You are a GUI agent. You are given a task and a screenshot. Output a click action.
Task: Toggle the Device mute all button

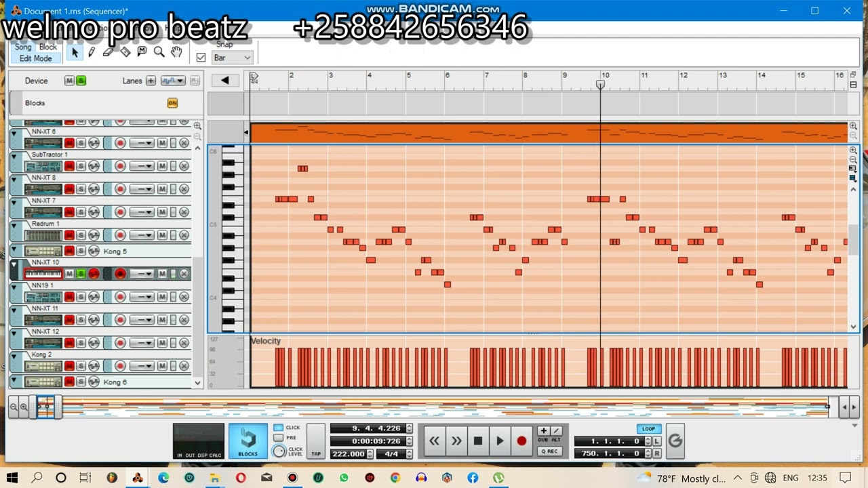pos(69,81)
